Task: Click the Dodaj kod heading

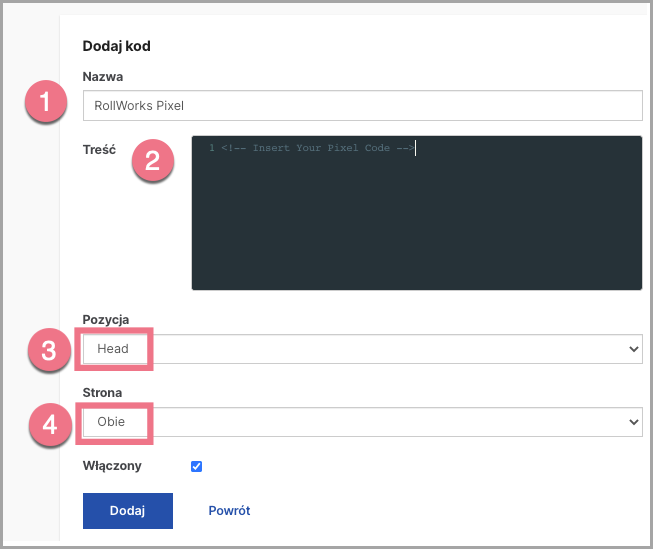Action: 117,46
